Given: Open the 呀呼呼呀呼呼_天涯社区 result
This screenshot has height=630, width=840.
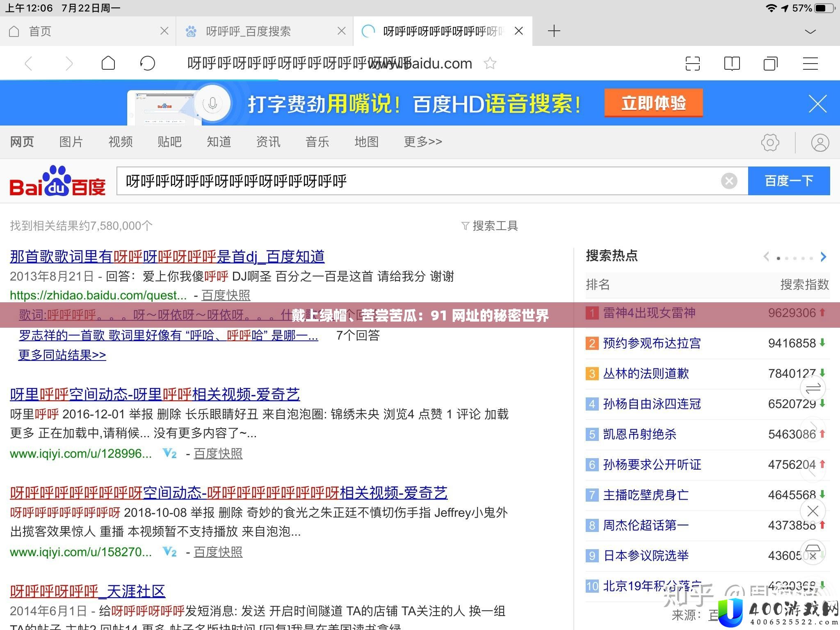Looking at the screenshot, I should [87, 591].
